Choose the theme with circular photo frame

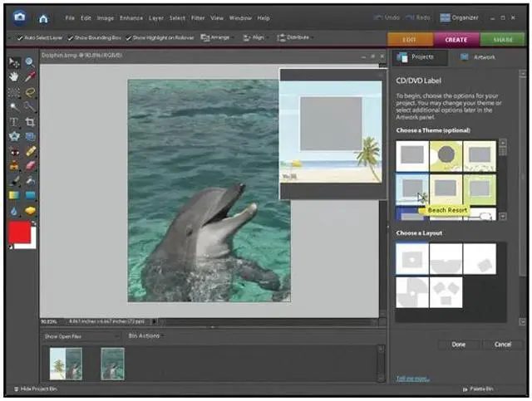pyautogui.click(x=446, y=156)
